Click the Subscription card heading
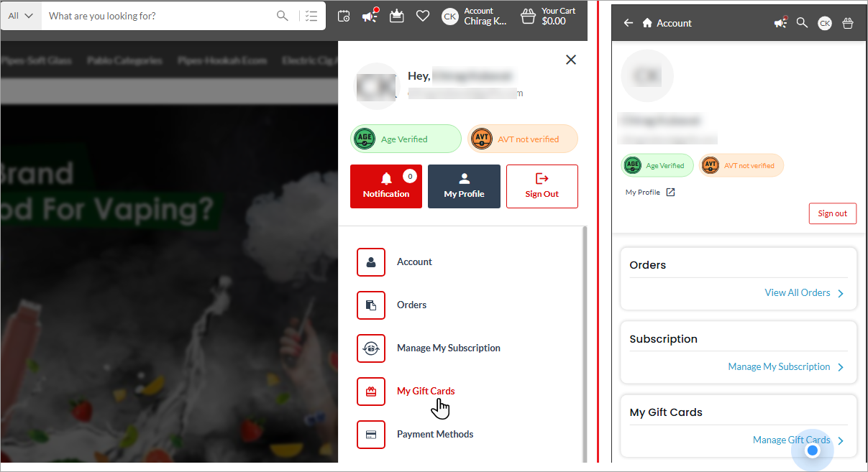Image resolution: width=868 pixels, height=472 pixels. pos(664,338)
